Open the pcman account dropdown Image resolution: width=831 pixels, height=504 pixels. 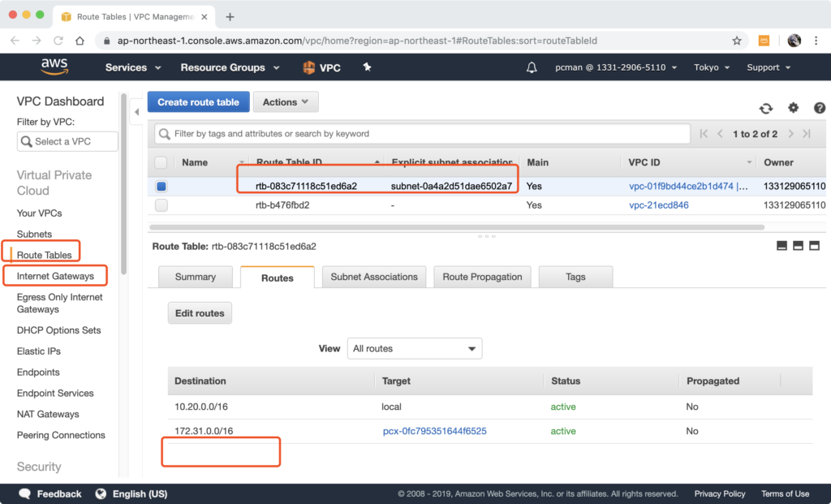[616, 67]
